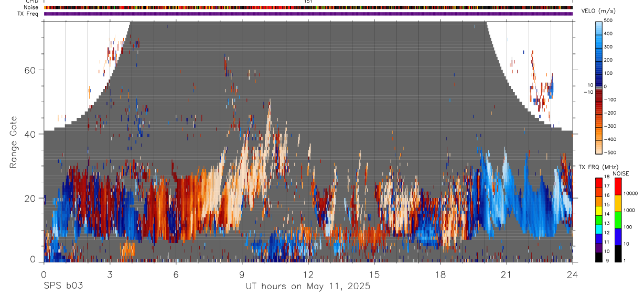The width and height of the screenshot is (644, 297).
Task: Click the cyan 12-13 MHz frequency swatch
Action: pyautogui.click(x=599, y=229)
